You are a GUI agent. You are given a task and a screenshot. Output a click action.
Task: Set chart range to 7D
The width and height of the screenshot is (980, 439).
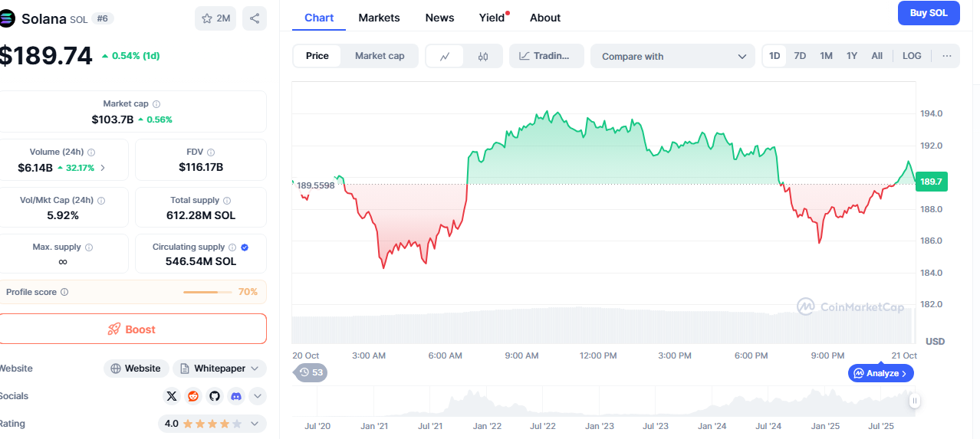800,56
